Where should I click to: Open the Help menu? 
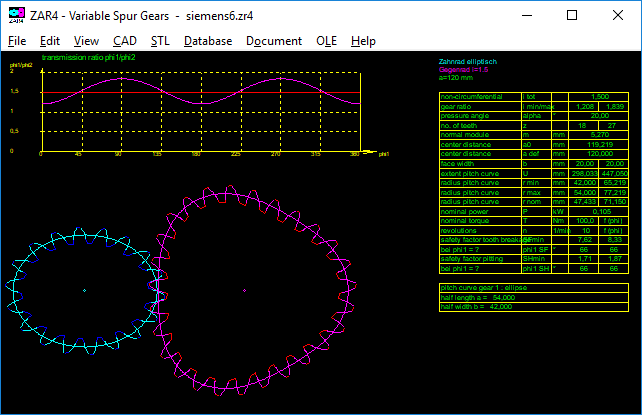[363, 41]
